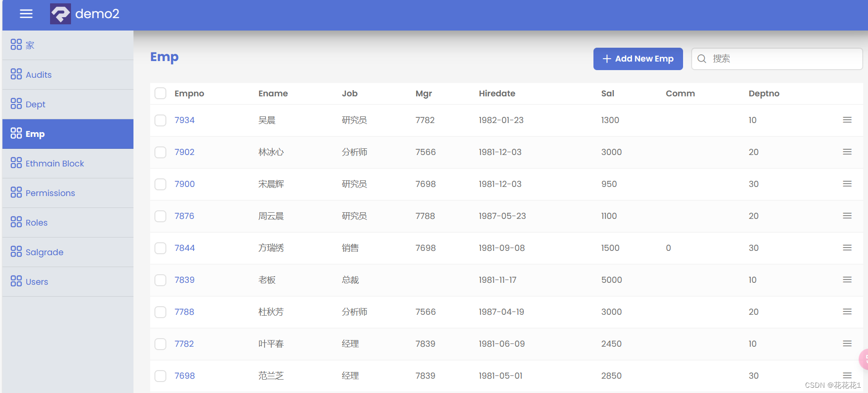Open employee 7698 record link
Screen dimensions: 868x393
[x=184, y=376]
